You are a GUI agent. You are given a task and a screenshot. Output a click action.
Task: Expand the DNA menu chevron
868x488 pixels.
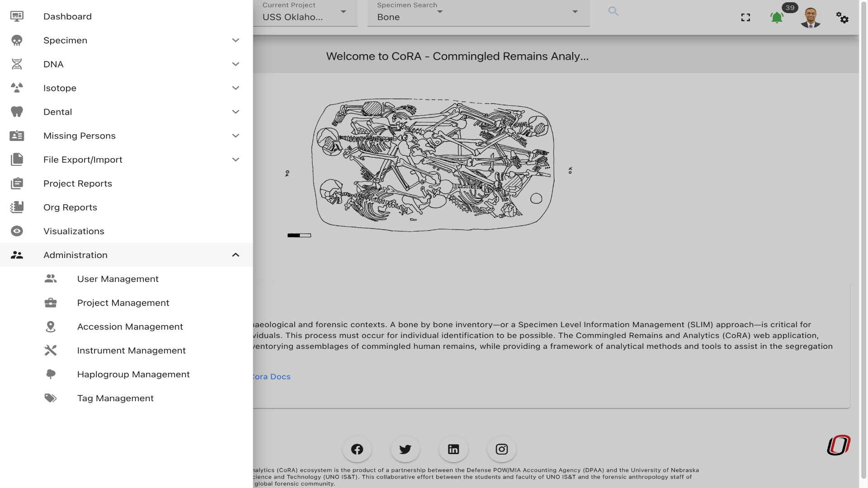point(236,64)
